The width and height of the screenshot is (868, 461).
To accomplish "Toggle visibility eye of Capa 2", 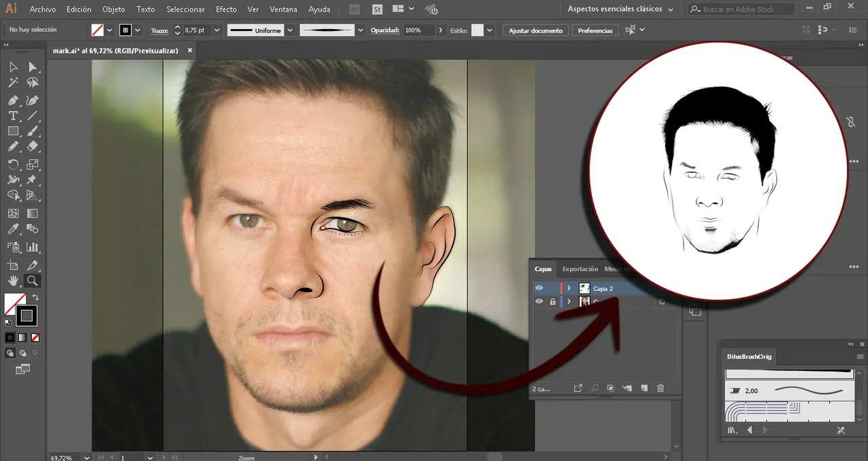I will coord(539,288).
